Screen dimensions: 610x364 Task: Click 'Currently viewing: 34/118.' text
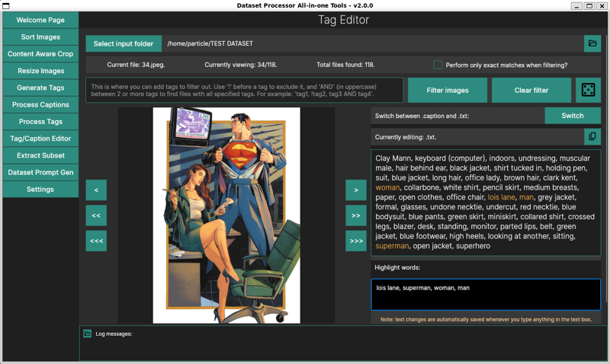point(241,65)
